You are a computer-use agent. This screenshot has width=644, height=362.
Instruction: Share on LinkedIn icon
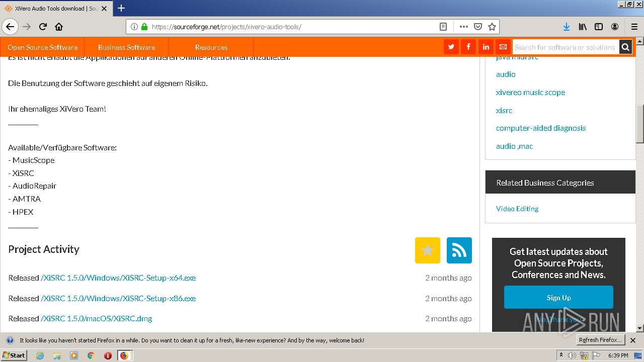click(x=486, y=47)
